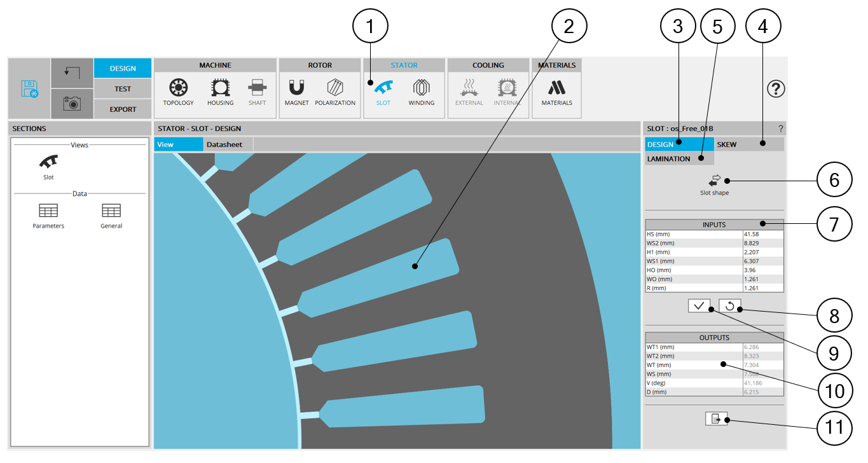Click the save project icon

tap(29, 88)
